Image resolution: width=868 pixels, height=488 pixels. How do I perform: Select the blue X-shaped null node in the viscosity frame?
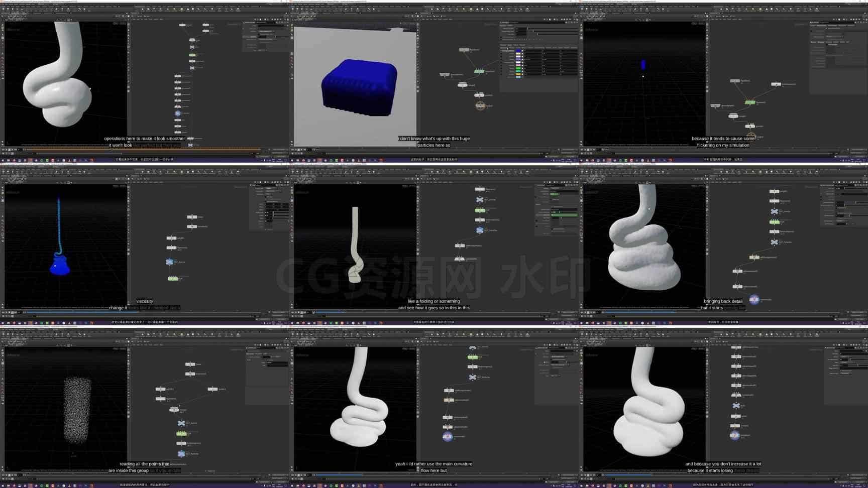tap(170, 262)
